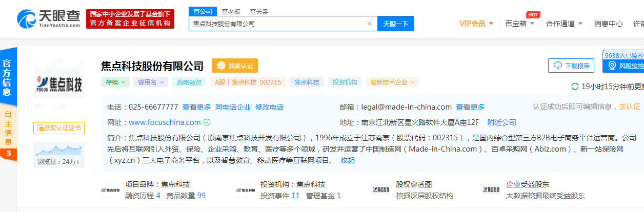Click the 天眼一下 search button
The width and height of the screenshot is (644, 212).
tap(396, 24)
